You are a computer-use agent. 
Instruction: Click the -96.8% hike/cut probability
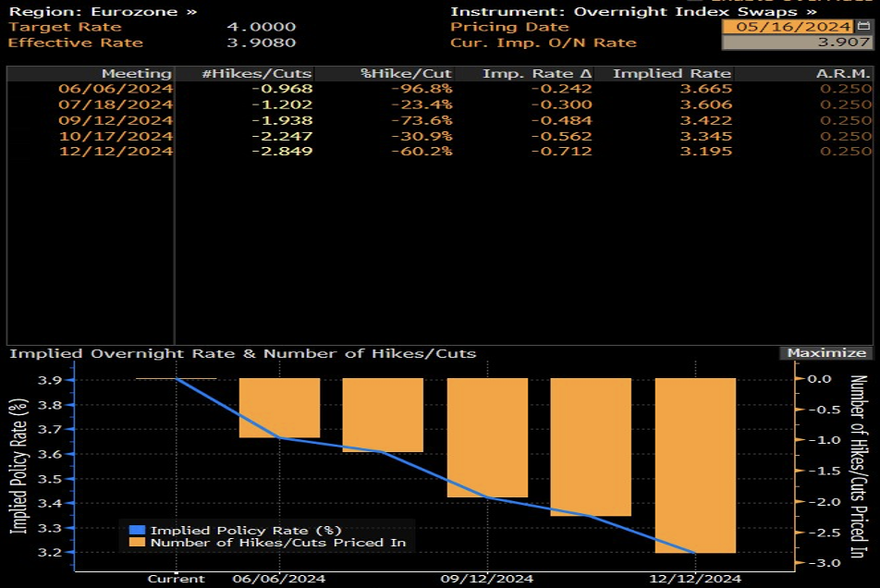point(422,89)
